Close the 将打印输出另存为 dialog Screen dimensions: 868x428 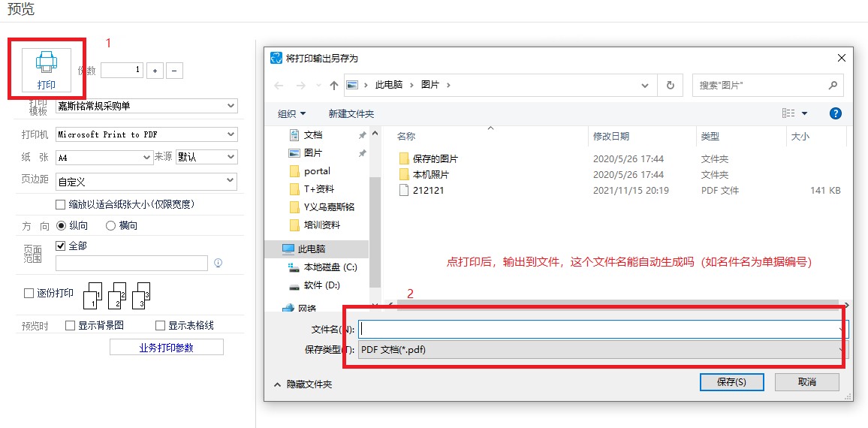click(842, 58)
